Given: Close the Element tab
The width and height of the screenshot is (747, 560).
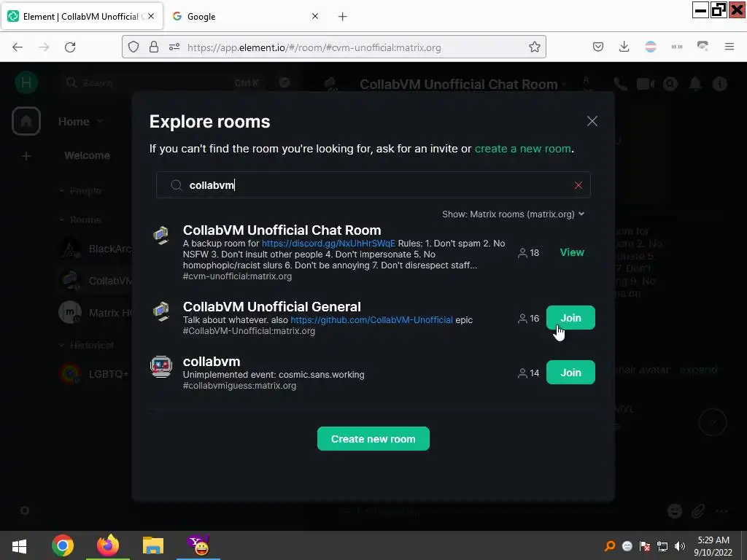Looking at the screenshot, I should click(151, 16).
